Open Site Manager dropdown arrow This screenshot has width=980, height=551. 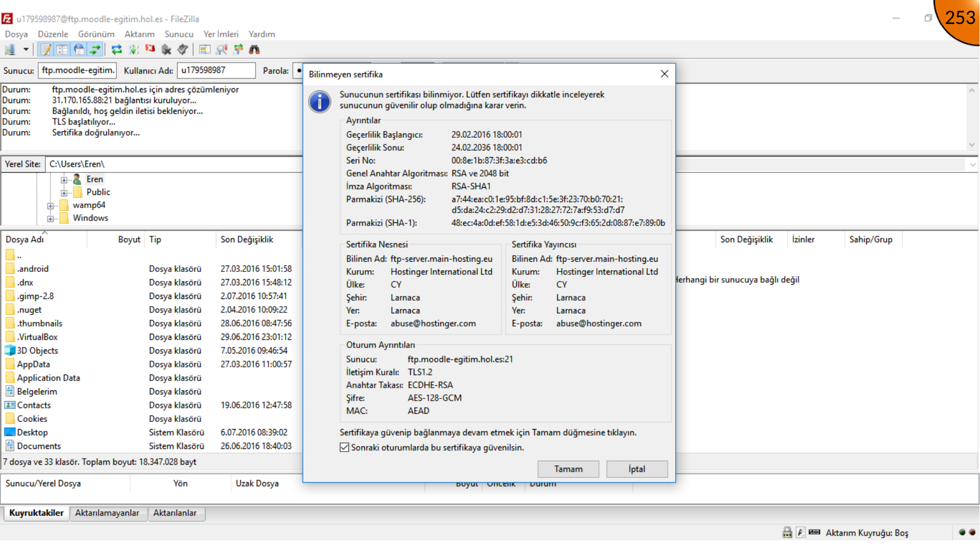point(26,49)
